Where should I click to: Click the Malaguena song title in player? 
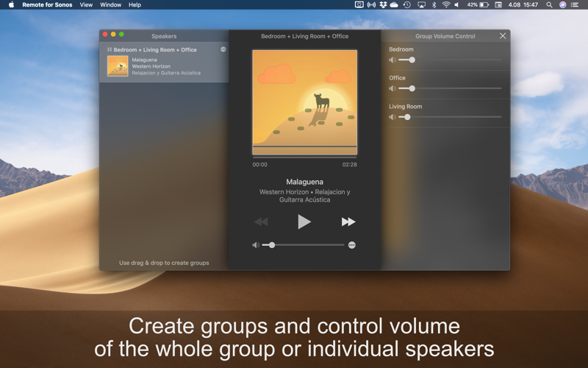(304, 182)
